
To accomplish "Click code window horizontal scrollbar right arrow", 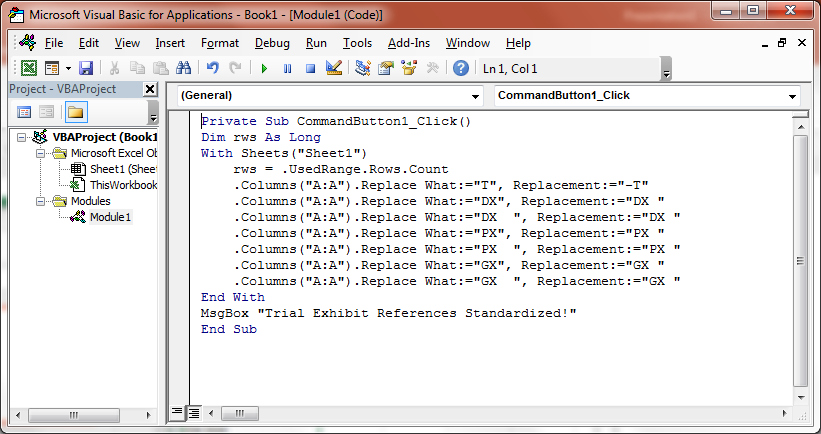I will coord(785,414).
